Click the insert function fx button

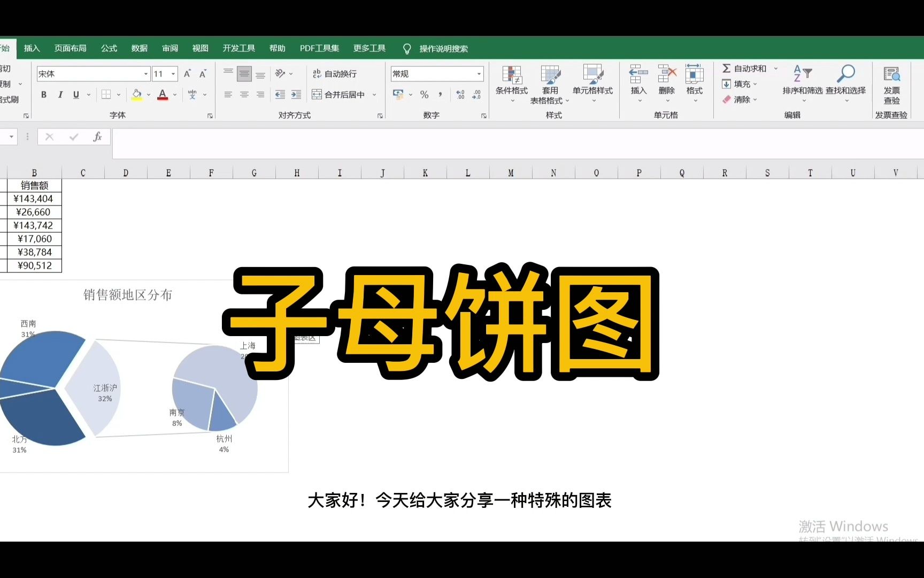[97, 137]
